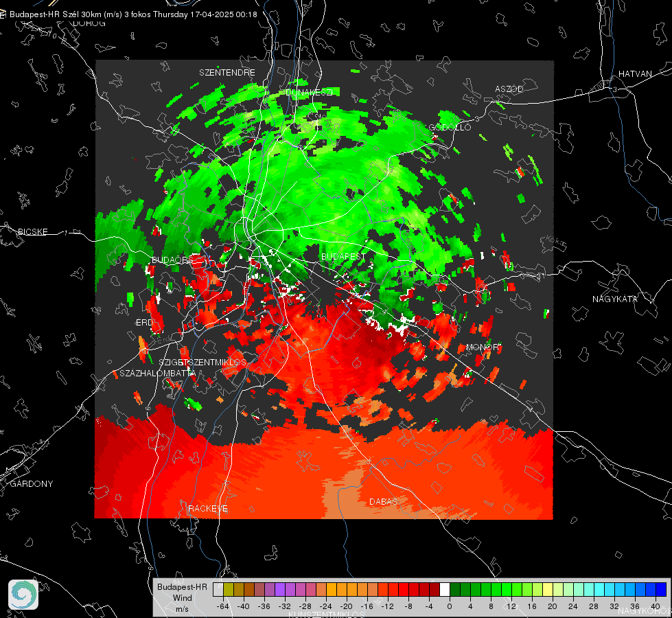This screenshot has height=618, width=672.
Task: Click the GÁRDONY town label
Action: click(32, 484)
